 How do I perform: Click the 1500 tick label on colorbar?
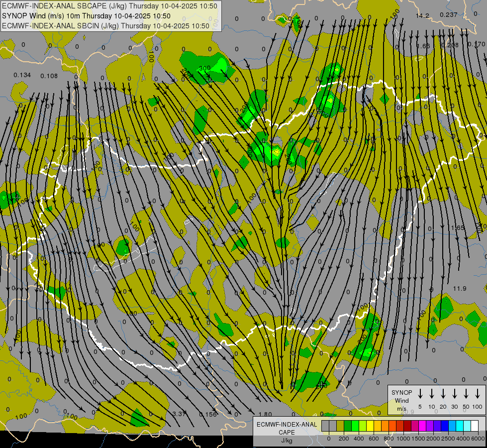(x=418, y=439)
